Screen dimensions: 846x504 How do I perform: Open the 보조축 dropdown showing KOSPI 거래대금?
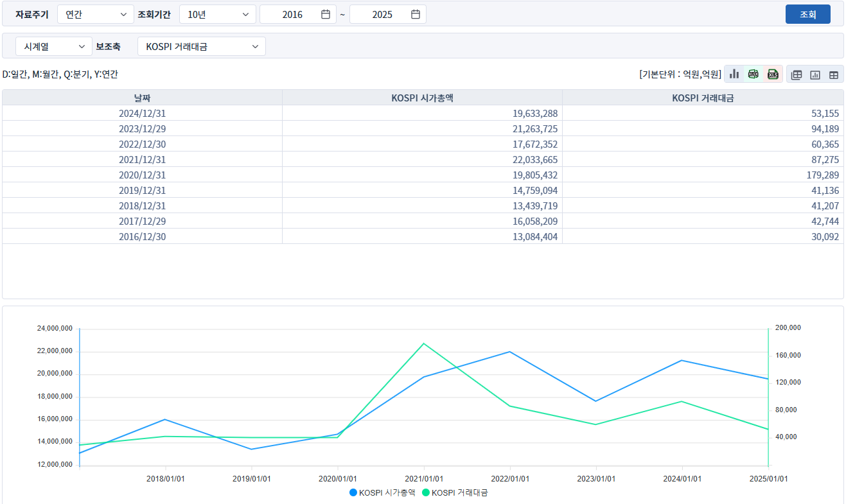[202, 46]
